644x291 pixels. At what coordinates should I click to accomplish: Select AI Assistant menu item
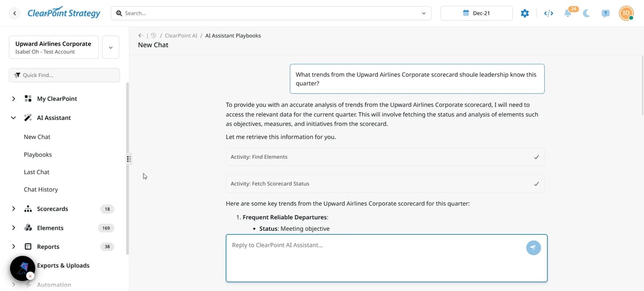(x=54, y=118)
